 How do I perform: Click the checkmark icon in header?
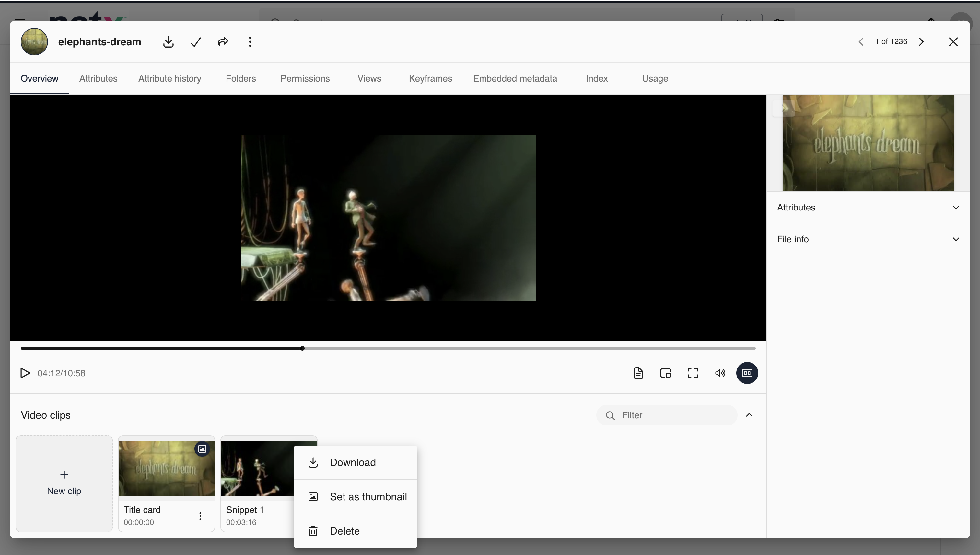tap(196, 42)
